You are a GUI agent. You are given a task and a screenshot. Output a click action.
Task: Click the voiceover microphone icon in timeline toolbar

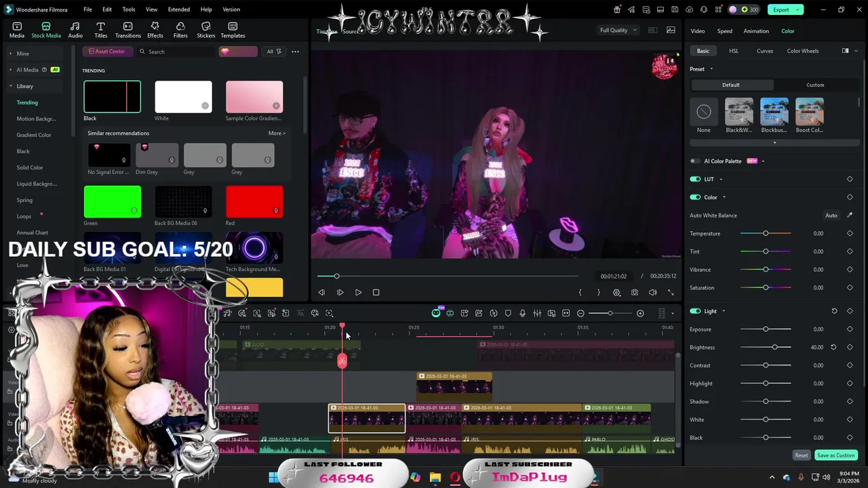(522, 313)
